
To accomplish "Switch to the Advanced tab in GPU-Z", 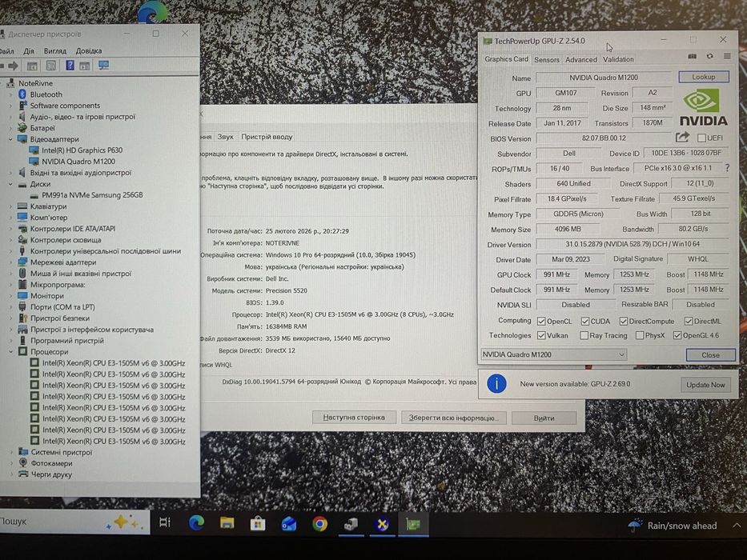I will (580, 59).
